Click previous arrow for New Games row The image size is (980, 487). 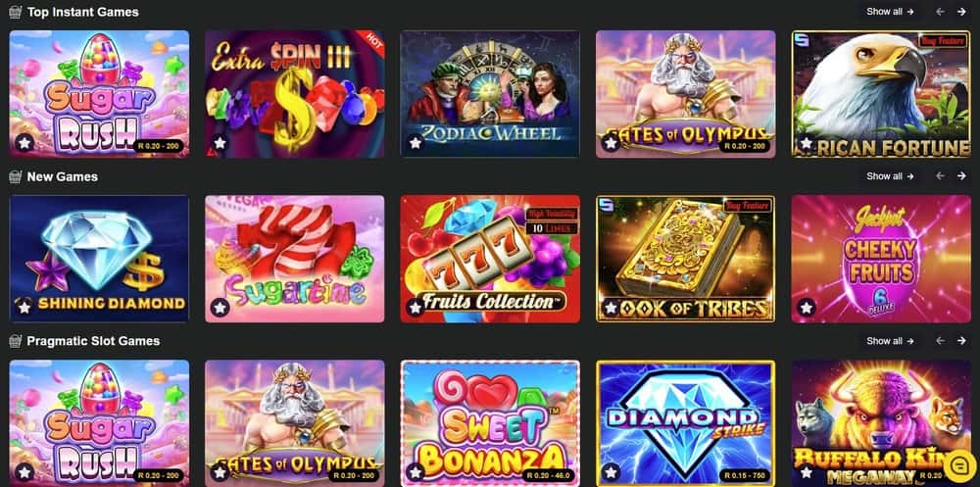point(940,176)
